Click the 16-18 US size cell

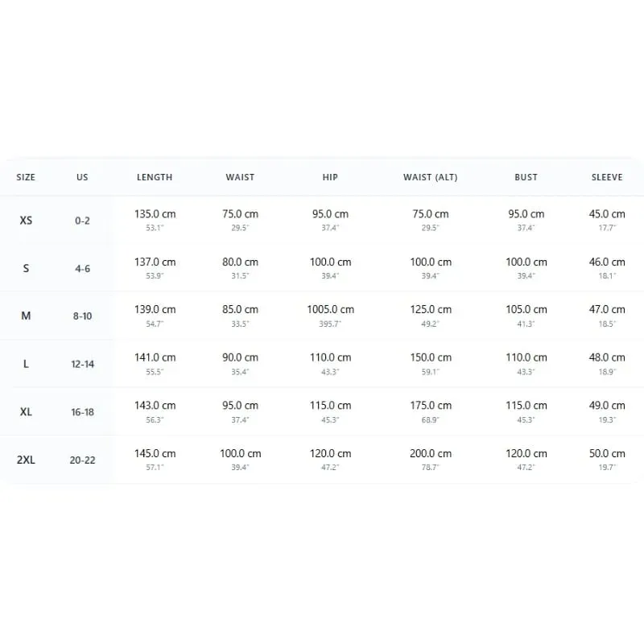[x=83, y=412]
